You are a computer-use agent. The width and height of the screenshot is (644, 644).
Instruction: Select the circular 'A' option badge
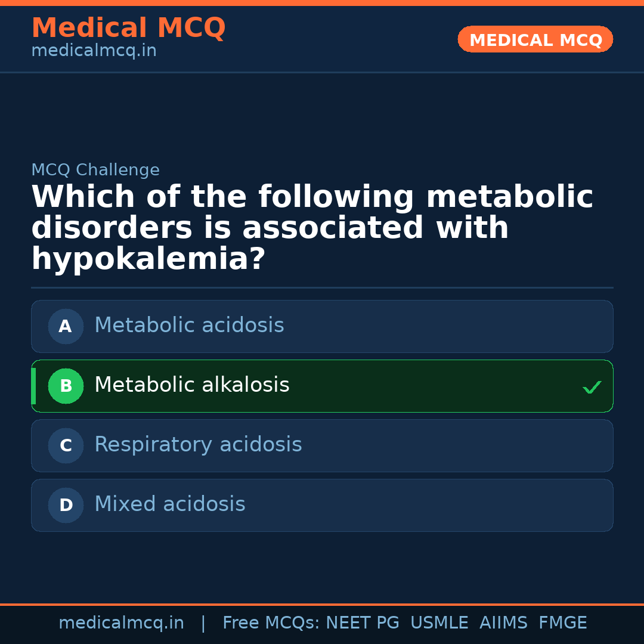[x=66, y=326]
